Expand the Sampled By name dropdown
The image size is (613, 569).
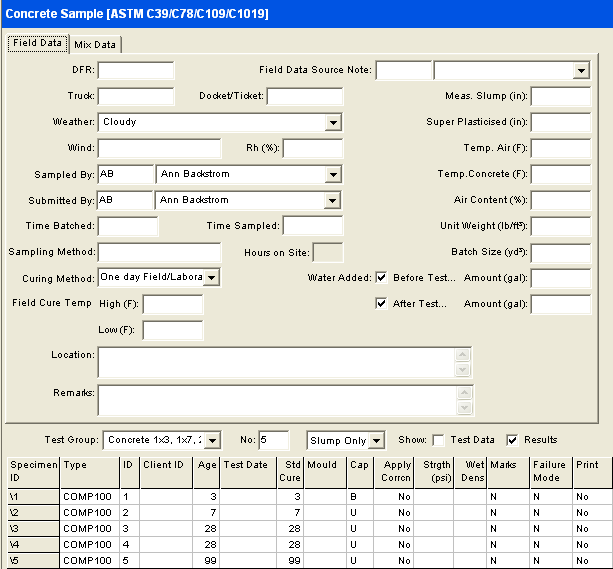(x=333, y=174)
